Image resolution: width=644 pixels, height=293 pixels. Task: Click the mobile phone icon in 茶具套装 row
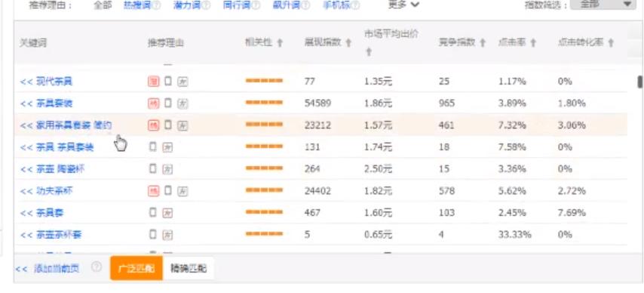click(x=167, y=103)
